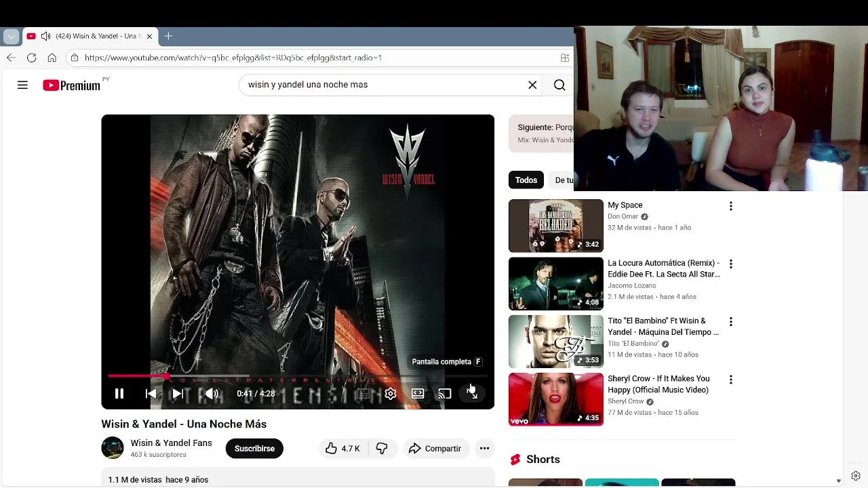Share the video via Compartir
The image size is (868, 488).
pos(435,449)
